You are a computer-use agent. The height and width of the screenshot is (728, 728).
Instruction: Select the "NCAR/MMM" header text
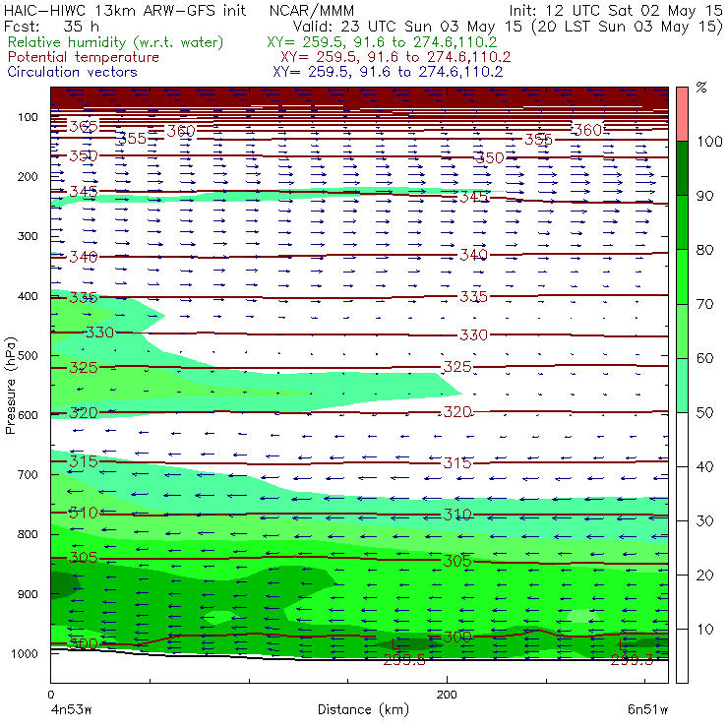(312, 11)
